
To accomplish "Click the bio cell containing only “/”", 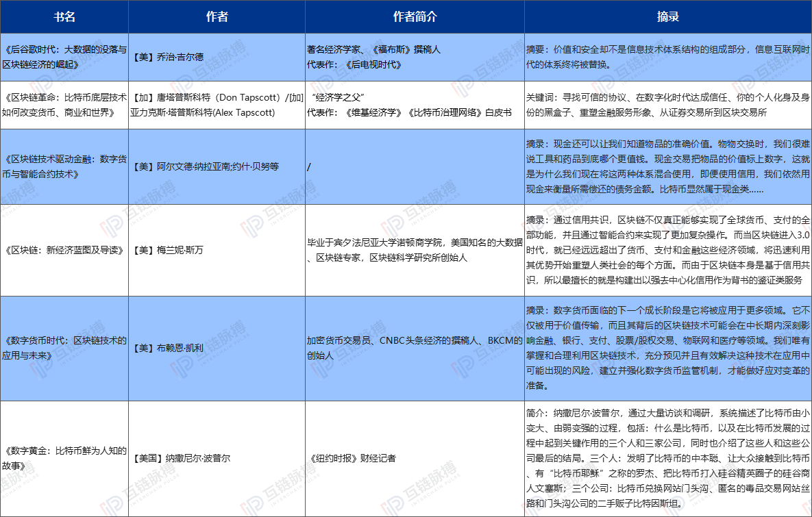I will [x=415, y=166].
